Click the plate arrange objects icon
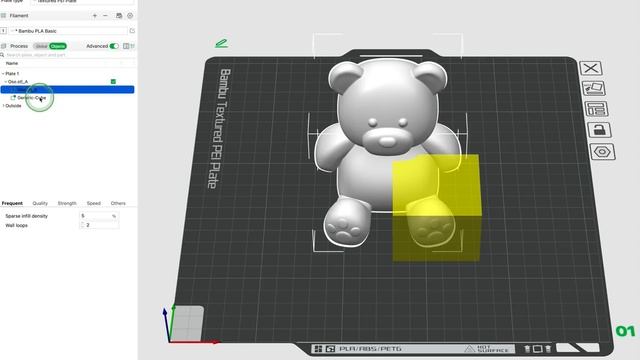The width and height of the screenshot is (640, 360). click(x=596, y=109)
